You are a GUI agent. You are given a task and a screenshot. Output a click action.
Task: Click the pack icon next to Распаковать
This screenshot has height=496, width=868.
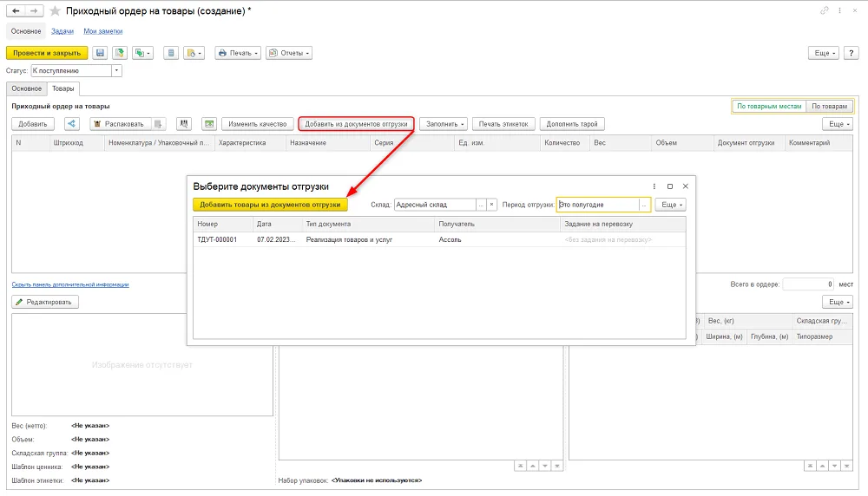pyautogui.click(x=158, y=124)
